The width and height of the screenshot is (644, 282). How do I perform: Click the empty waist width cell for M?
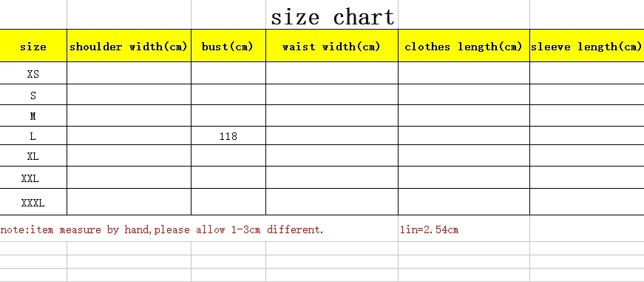332,115
